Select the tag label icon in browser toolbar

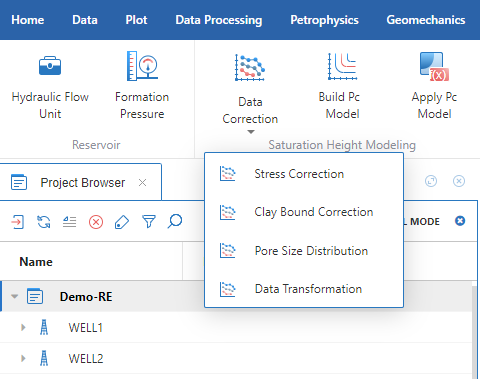(x=122, y=222)
